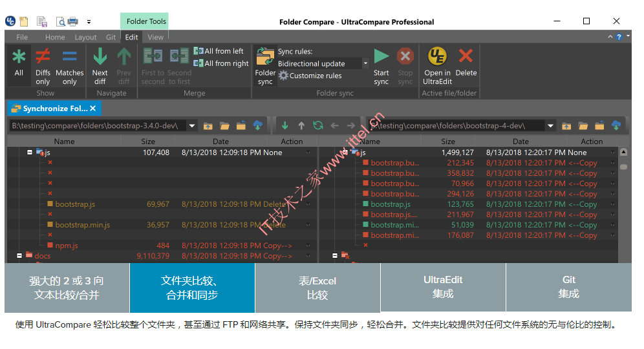Click up arrow previous difference
The image size is (644, 349).
click(x=301, y=125)
